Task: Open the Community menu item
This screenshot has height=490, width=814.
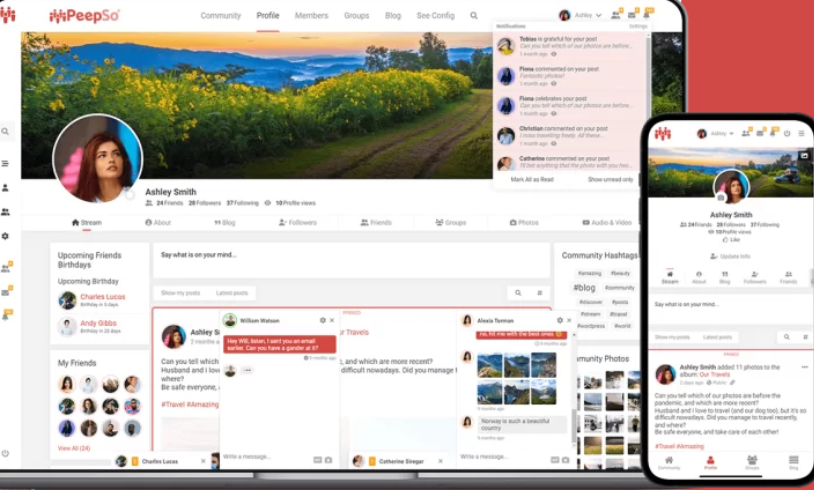Action: point(221,16)
